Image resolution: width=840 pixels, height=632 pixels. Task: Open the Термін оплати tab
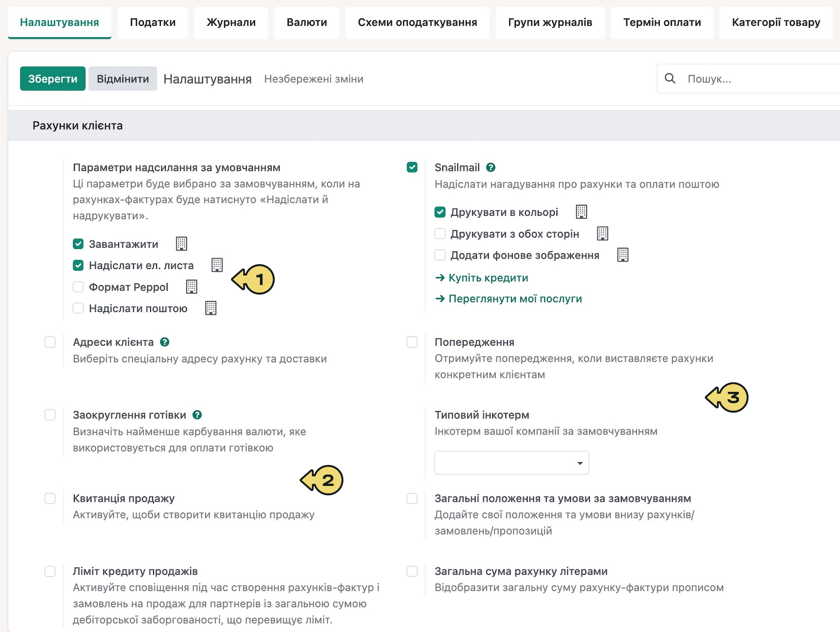coord(662,22)
